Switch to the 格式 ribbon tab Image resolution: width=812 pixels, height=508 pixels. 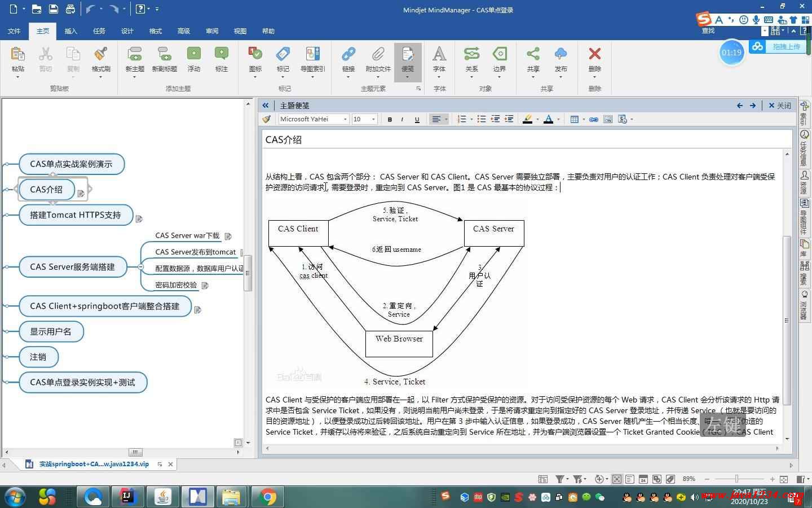tap(156, 31)
